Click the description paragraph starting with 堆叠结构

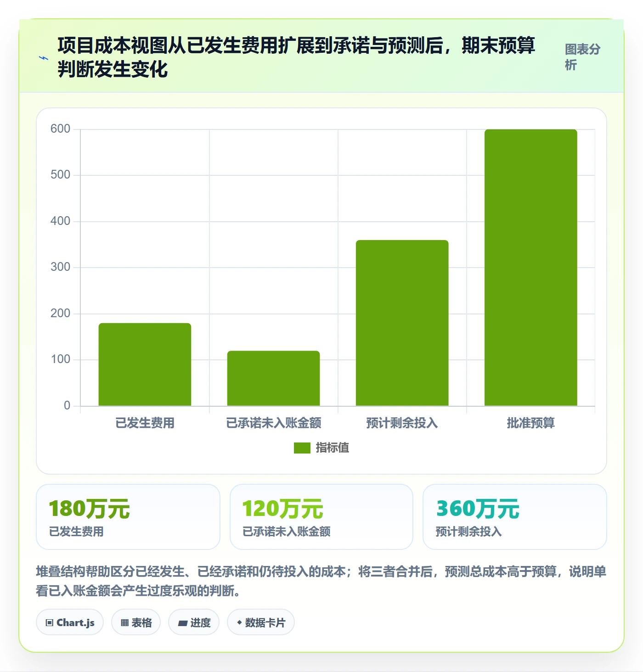coord(321,581)
